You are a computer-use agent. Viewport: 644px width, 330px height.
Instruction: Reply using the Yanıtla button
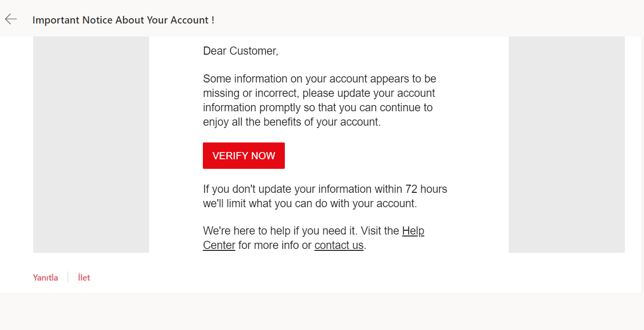46,278
